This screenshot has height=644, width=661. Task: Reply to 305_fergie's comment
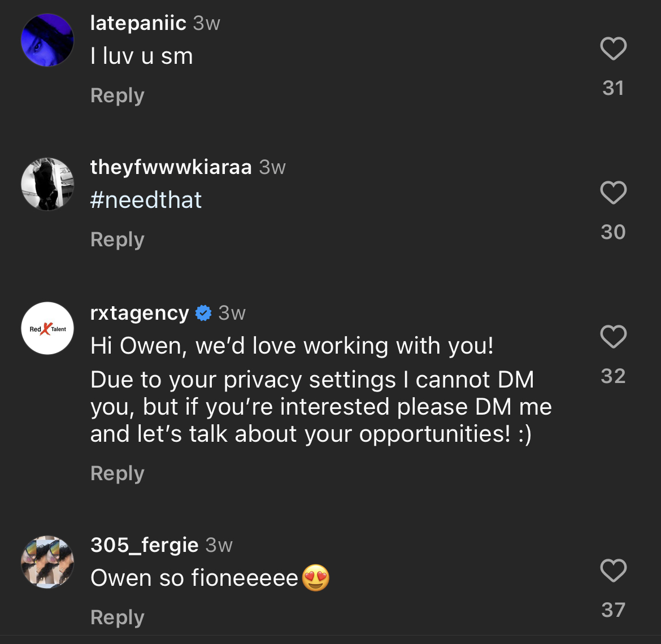[118, 617]
